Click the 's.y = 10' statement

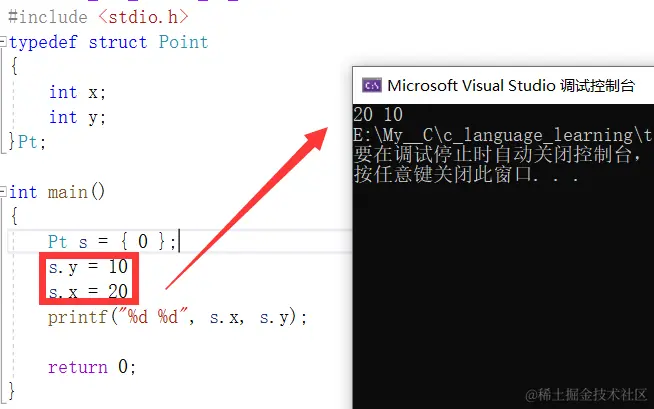[x=88, y=267]
